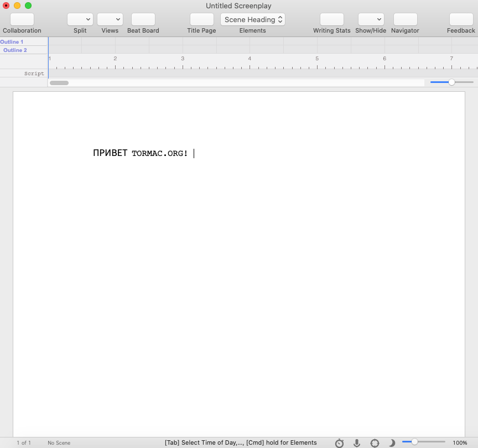478x448 pixels.
Task: Open the Collaboration toolbar button
Action: point(22,20)
